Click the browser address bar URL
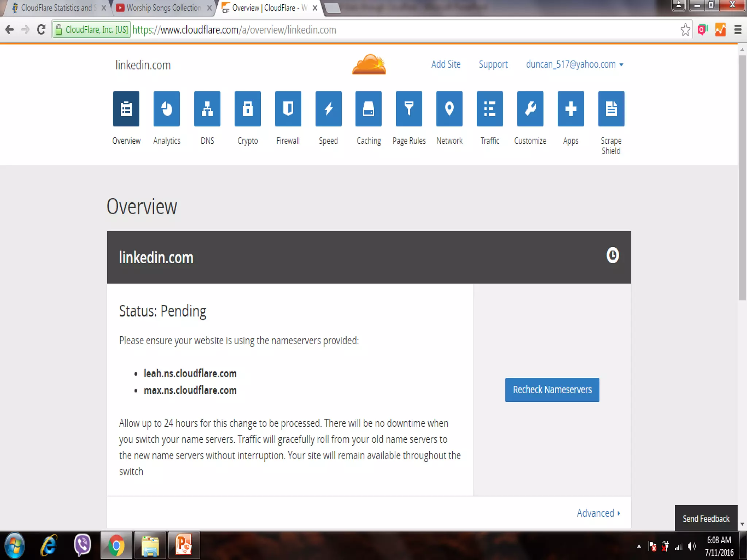 pyautogui.click(x=233, y=30)
